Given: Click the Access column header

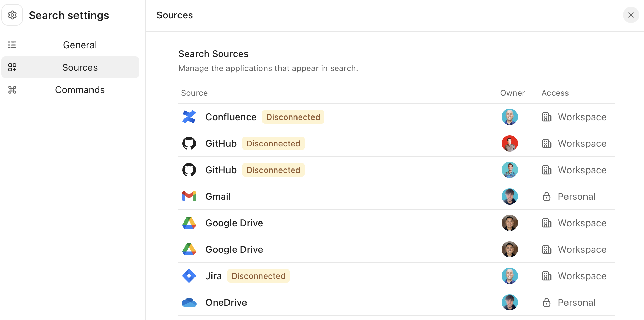Looking at the screenshot, I should (x=555, y=93).
